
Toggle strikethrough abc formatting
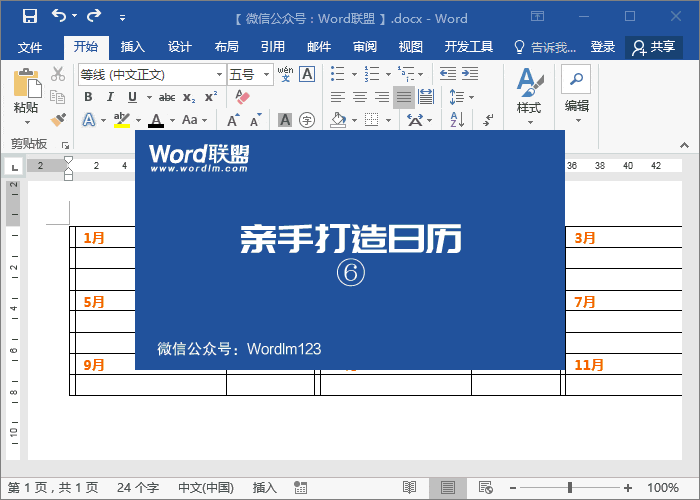(167, 97)
